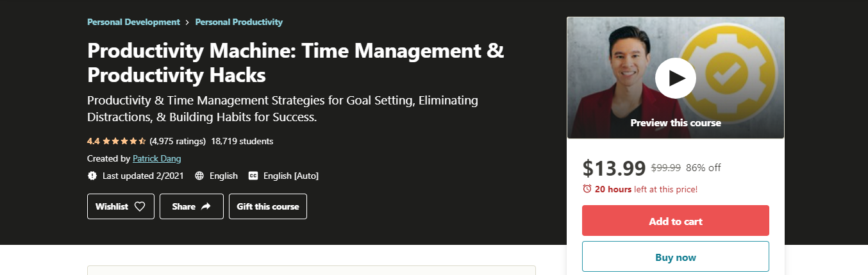Click the 18,719 students text
This screenshot has height=275, width=868.
click(242, 141)
